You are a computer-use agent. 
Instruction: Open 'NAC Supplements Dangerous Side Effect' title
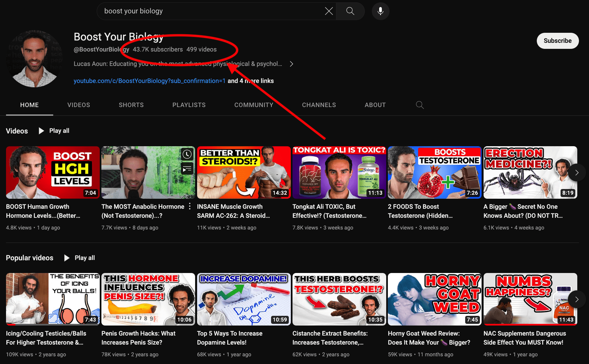[525, 338]
